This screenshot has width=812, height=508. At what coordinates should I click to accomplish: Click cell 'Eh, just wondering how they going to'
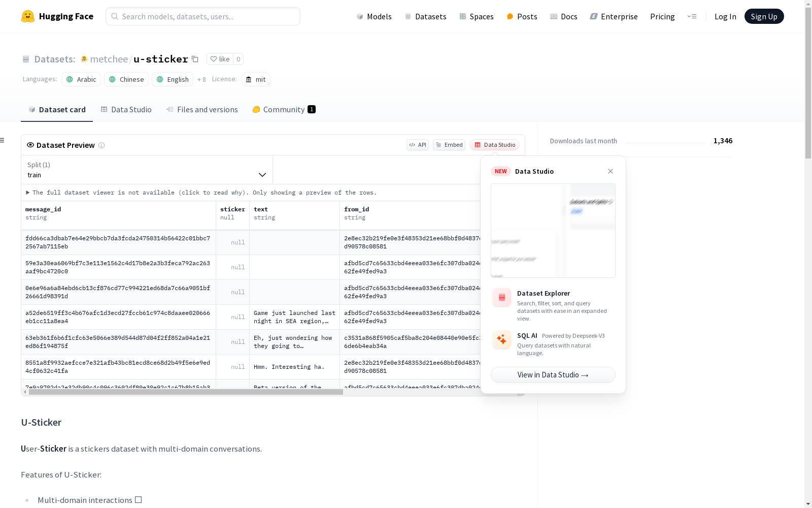[x=294, y=342]
